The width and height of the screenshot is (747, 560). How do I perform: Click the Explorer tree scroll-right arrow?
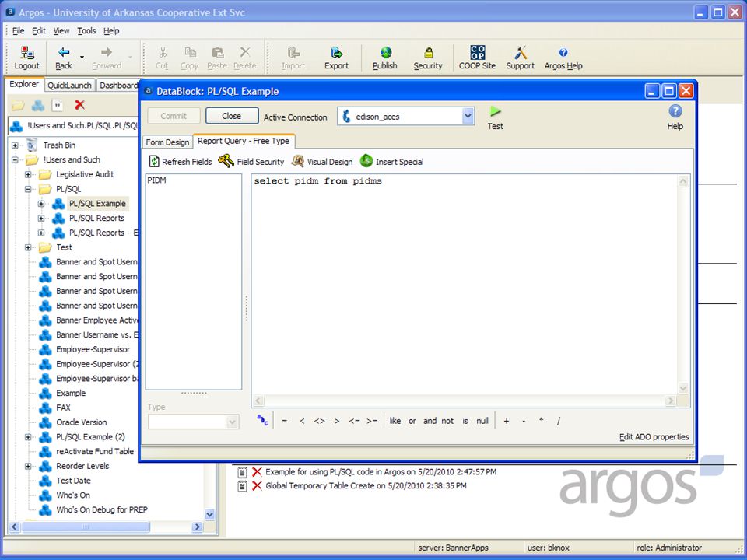[197, 527]
